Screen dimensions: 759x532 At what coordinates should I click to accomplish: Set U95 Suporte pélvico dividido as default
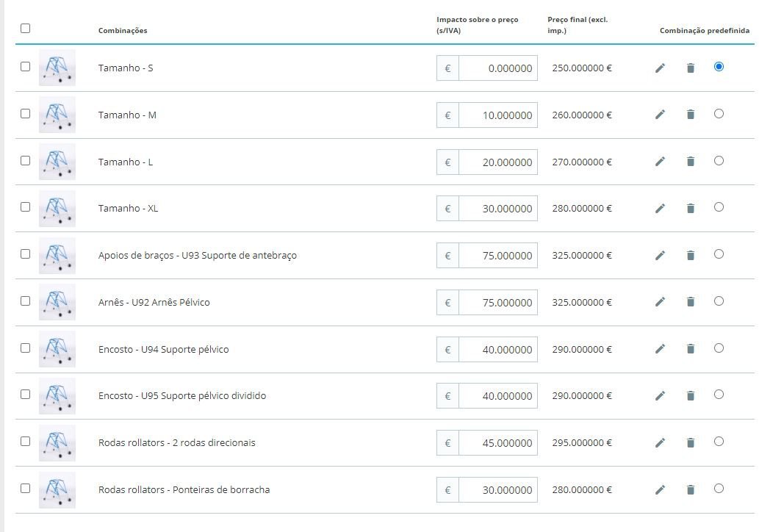point(719,394)
